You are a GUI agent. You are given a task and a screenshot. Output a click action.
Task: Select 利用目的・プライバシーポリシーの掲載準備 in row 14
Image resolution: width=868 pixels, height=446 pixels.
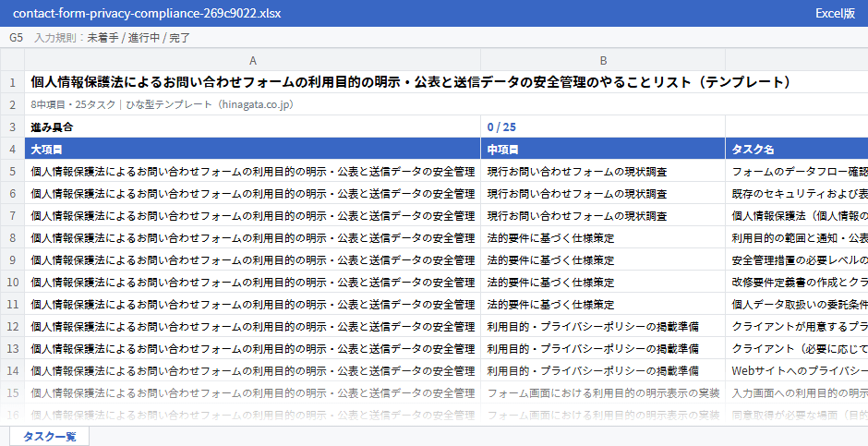603,370
